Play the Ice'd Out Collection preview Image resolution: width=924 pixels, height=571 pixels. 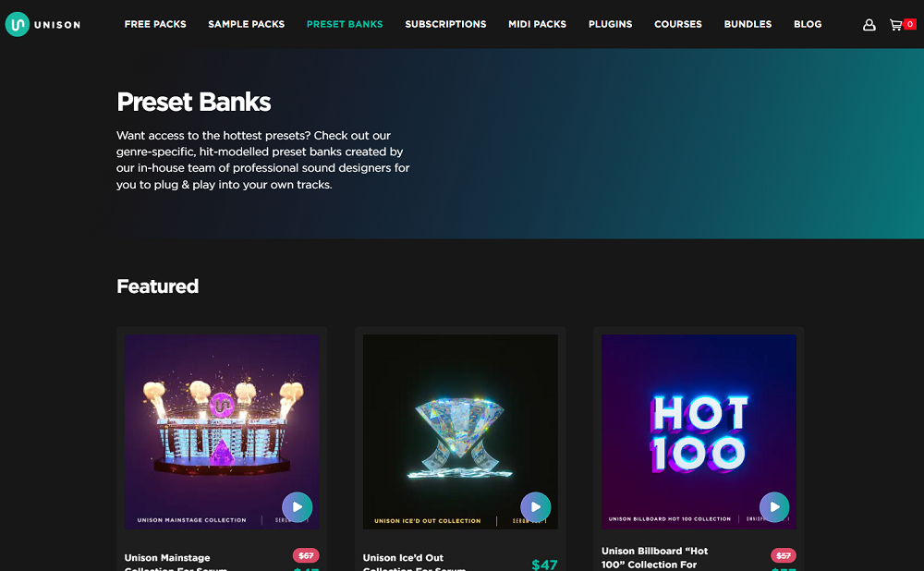pyautogui.click(x=536, y=506)
